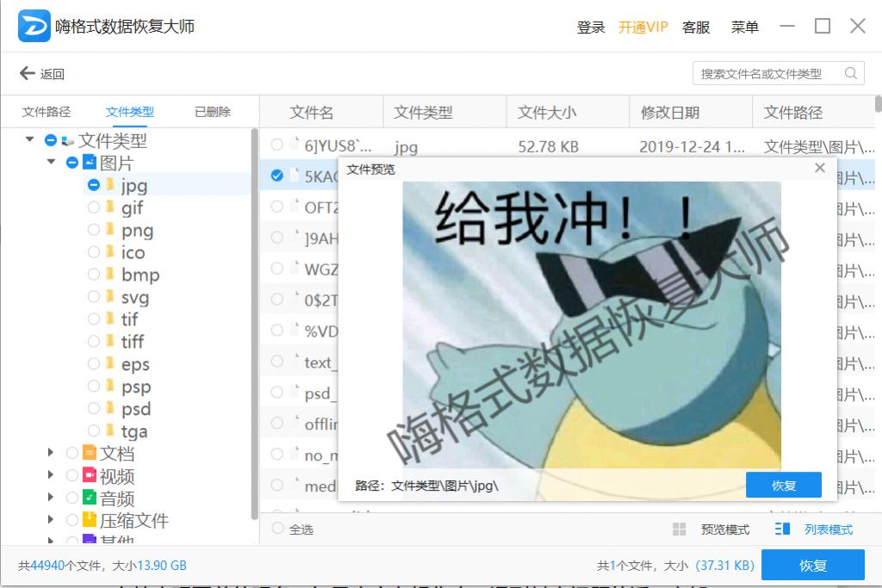The image size is (882, 588).
Task: Check the OFT file row checkbox
Action: [x=276, y=207]
